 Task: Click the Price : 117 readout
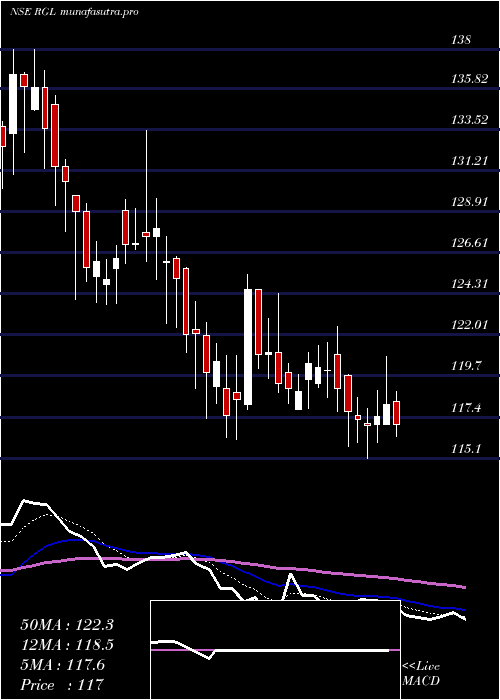(62, 685)
